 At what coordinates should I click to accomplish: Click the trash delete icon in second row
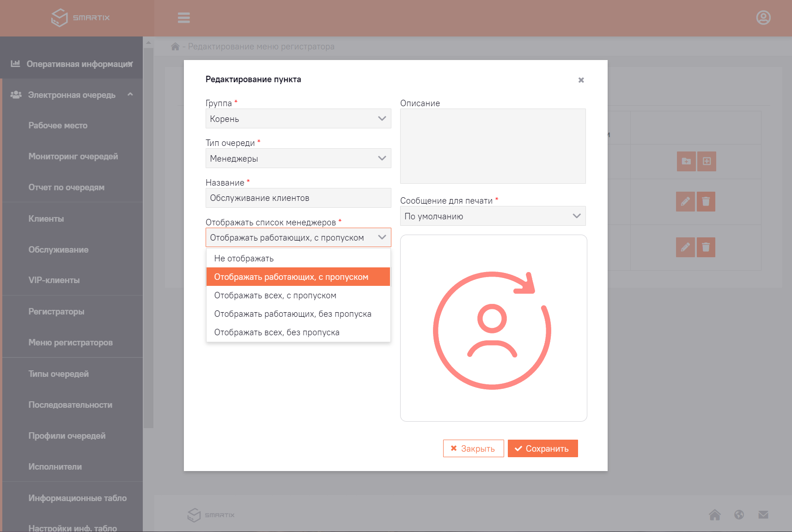(x=706, y=201)
